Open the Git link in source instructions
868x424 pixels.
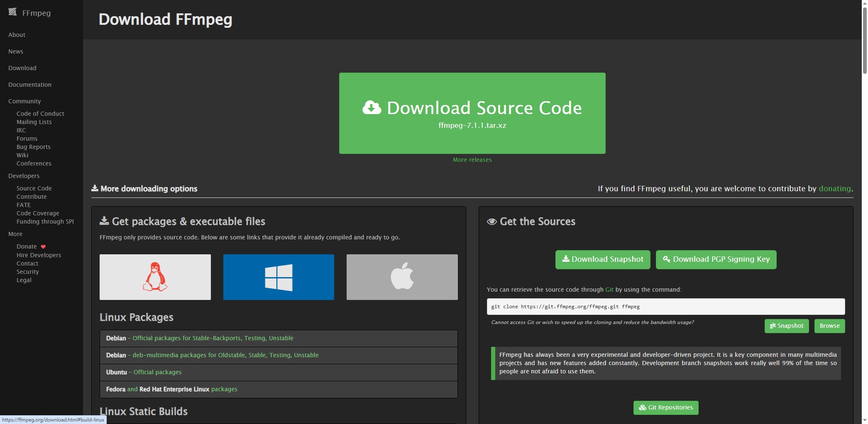(609, 290)
